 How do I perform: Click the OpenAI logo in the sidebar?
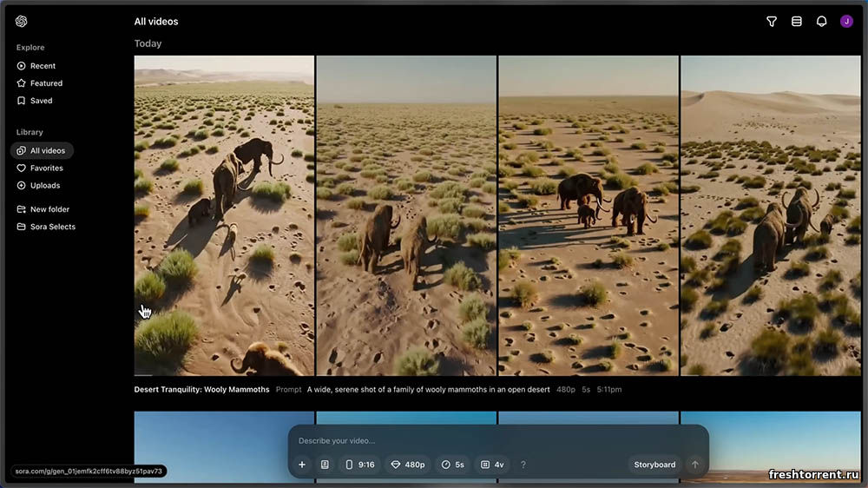(22, 22)
